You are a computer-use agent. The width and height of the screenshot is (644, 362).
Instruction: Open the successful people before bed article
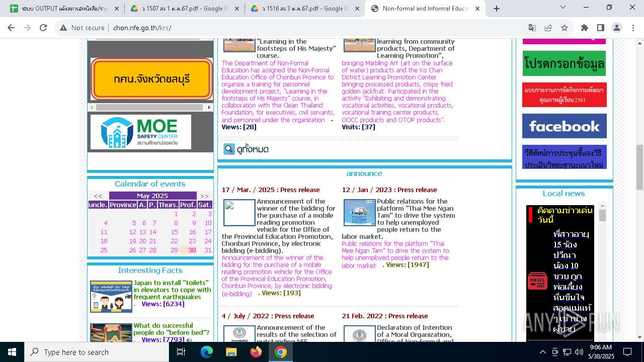point(171,329)
